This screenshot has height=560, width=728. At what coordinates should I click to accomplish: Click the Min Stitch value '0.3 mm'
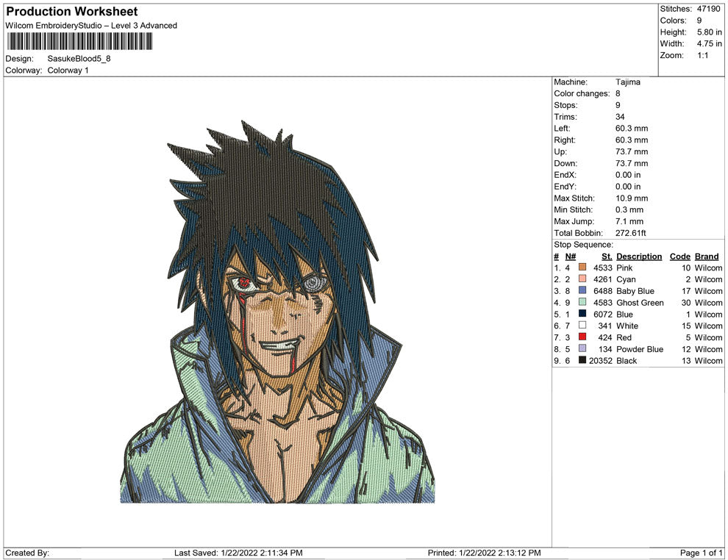coord(629,209)
